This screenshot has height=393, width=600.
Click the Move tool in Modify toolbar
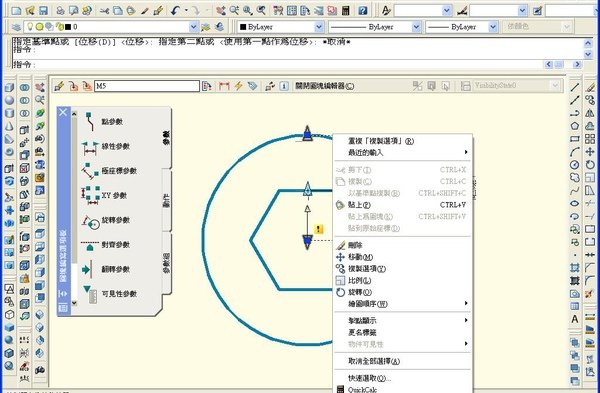point(590,152)
